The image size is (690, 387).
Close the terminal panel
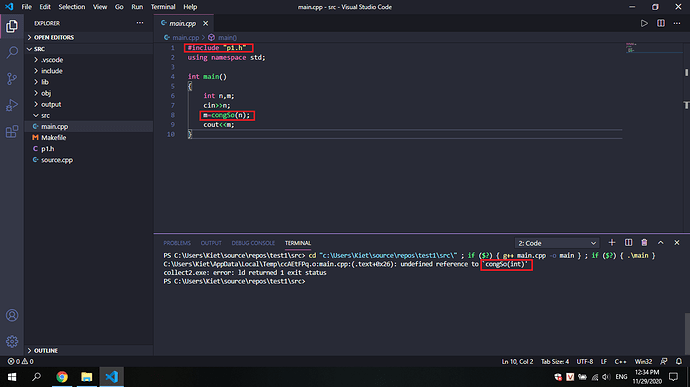click(x=677, y=243)
